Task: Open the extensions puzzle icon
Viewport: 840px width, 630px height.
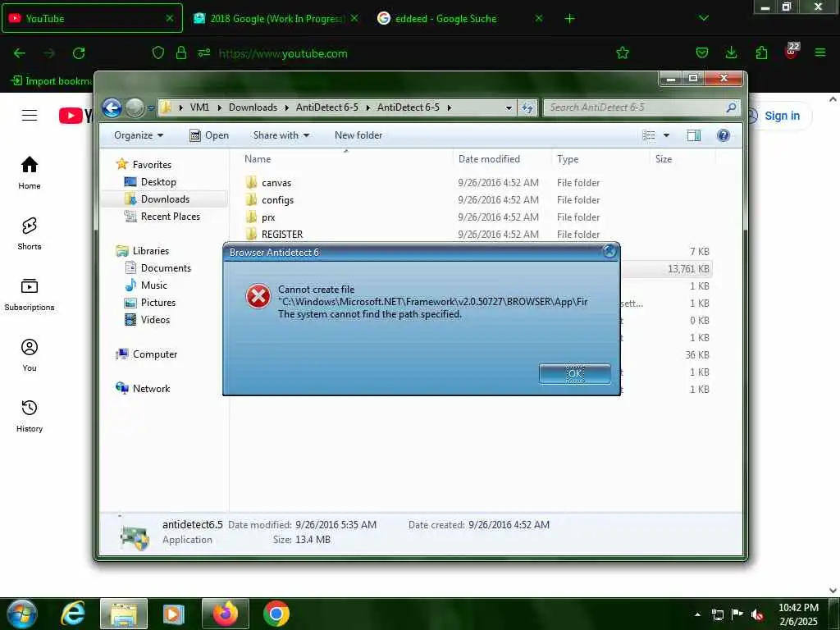Action: (x=761, y=53)
